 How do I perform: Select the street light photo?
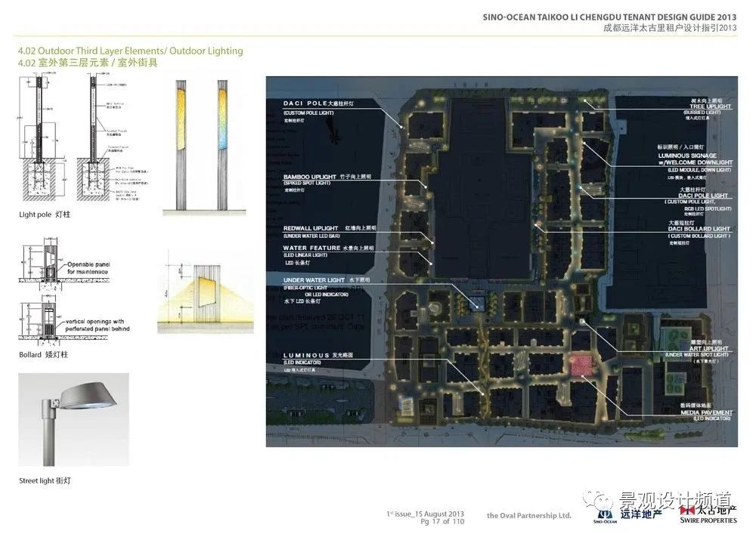click(73, 419)
